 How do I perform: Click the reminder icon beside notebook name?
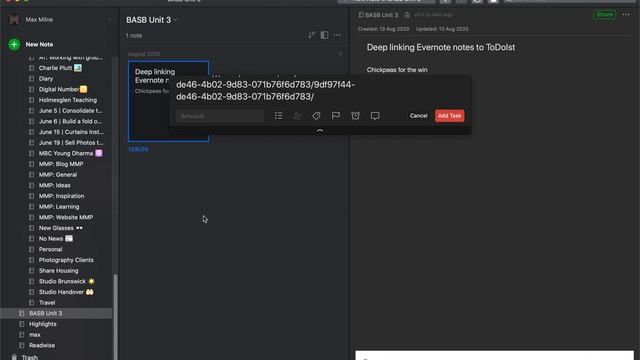click(x=407, y=15)
